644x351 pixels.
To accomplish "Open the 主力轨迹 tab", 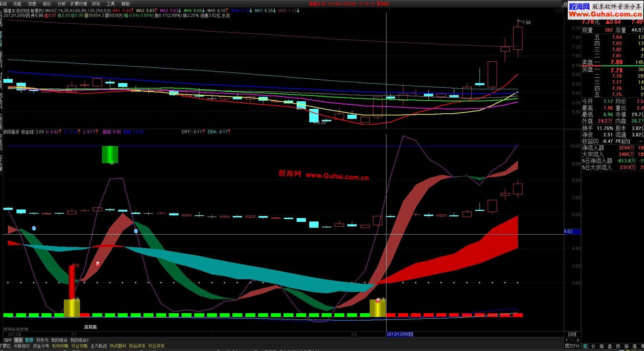I will pyautogui.click(x=99, y=346).
